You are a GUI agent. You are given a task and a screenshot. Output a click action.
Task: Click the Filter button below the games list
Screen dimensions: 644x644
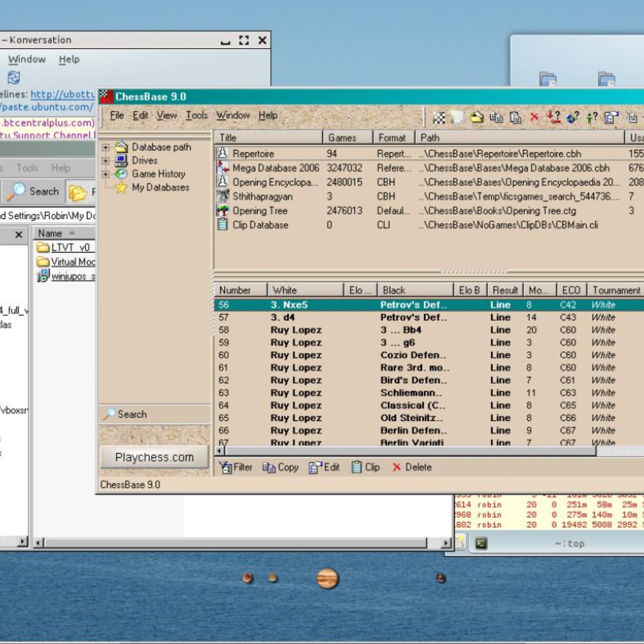point(236,467)
